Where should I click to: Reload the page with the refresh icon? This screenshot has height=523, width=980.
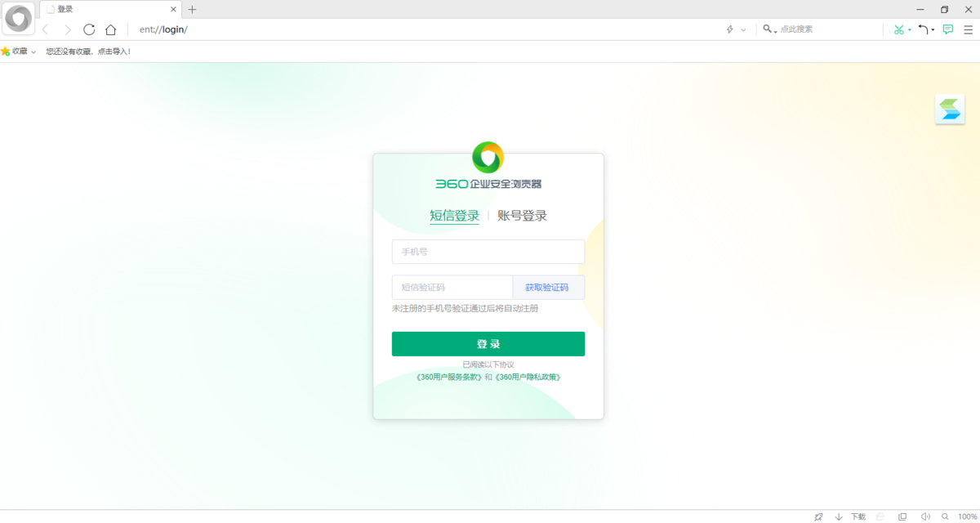pyautogui.click(x=89, y=29)
